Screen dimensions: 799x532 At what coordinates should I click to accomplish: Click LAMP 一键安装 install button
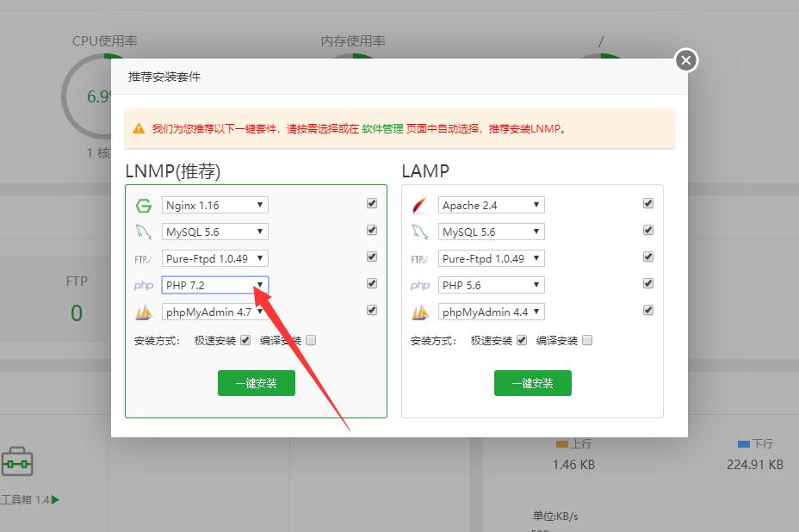tap(532, 383)
